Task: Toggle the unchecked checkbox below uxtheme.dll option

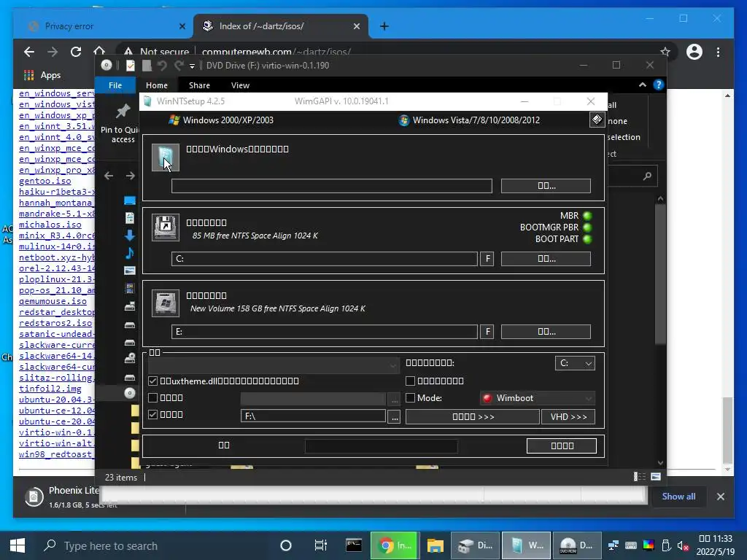Action: [153, 397]
